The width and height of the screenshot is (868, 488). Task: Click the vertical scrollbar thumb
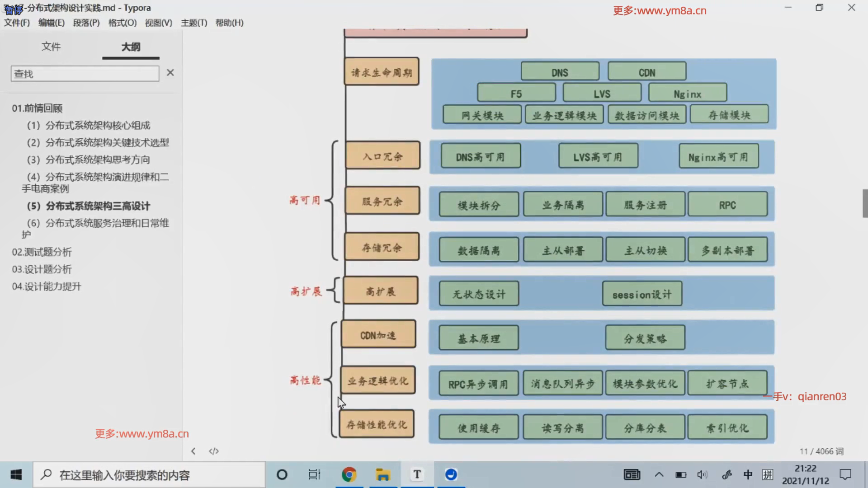pos(865,203)
